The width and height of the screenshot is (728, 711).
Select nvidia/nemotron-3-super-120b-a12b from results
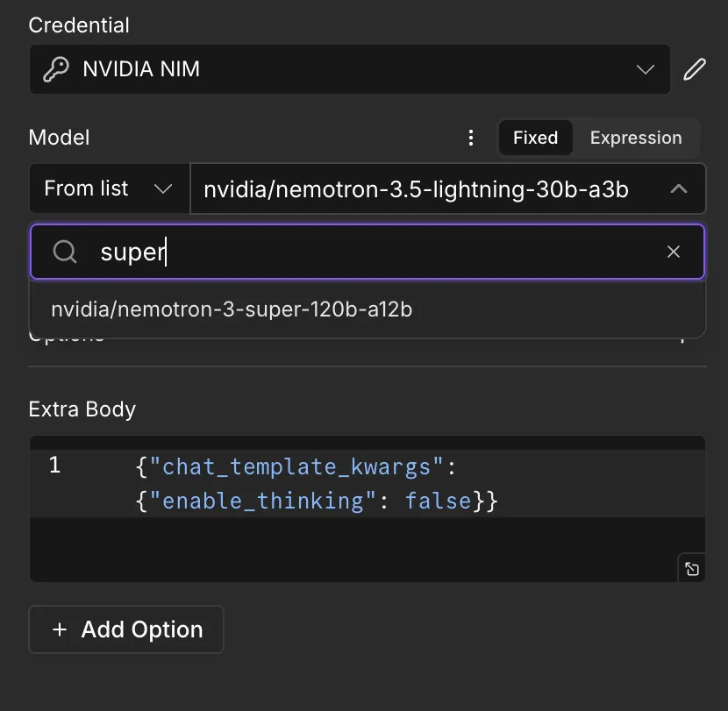(368, 309)
